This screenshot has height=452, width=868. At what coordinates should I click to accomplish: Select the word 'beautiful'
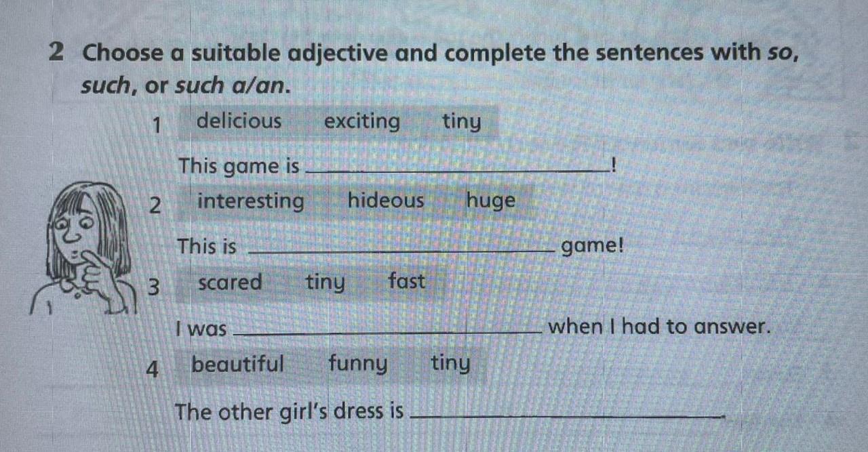pyautogui.click(x=237, y=365)
